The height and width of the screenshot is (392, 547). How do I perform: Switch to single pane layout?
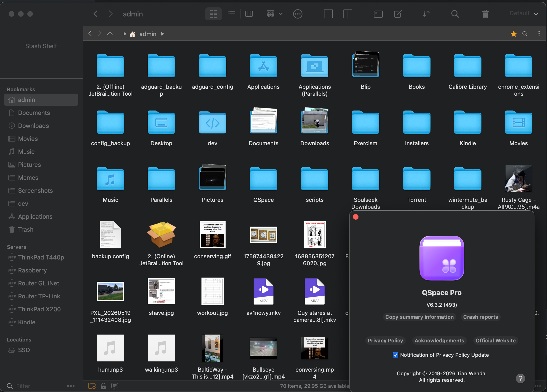328,14
